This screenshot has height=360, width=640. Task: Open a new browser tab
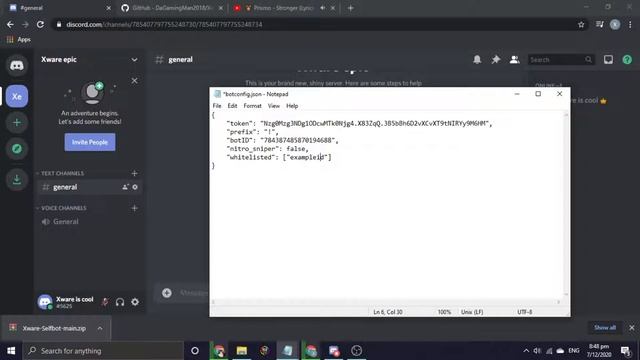pos(350,8)
